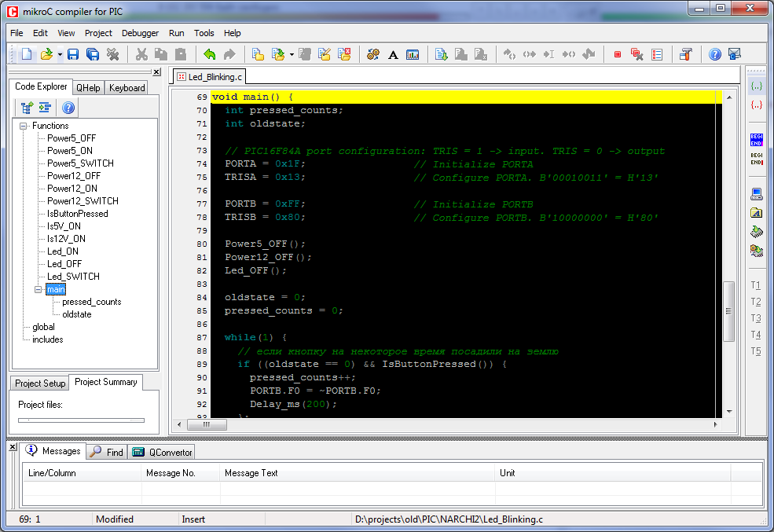Click the Save All stacked floppies icon

point(93,54)
